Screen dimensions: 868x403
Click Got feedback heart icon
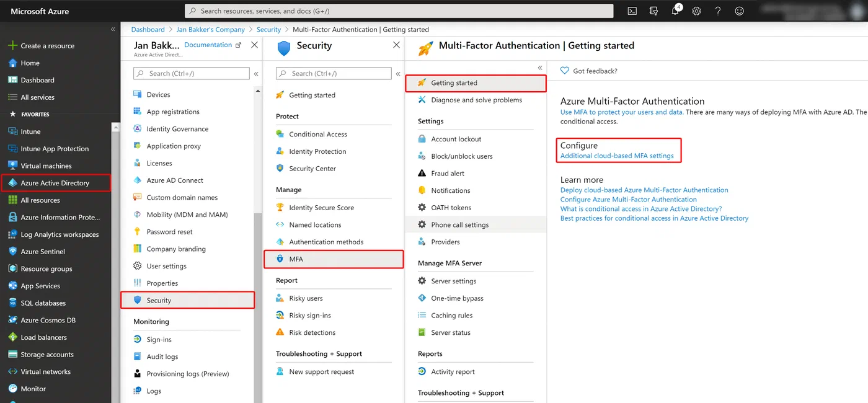click(x=565, y=71)
